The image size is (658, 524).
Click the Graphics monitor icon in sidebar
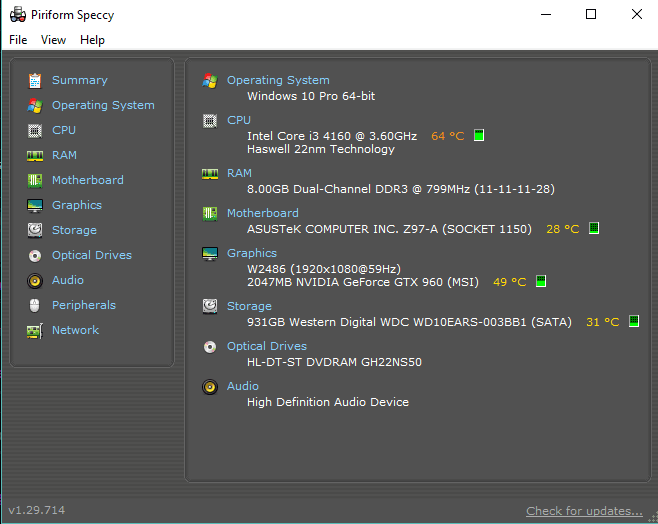(35, 205)
